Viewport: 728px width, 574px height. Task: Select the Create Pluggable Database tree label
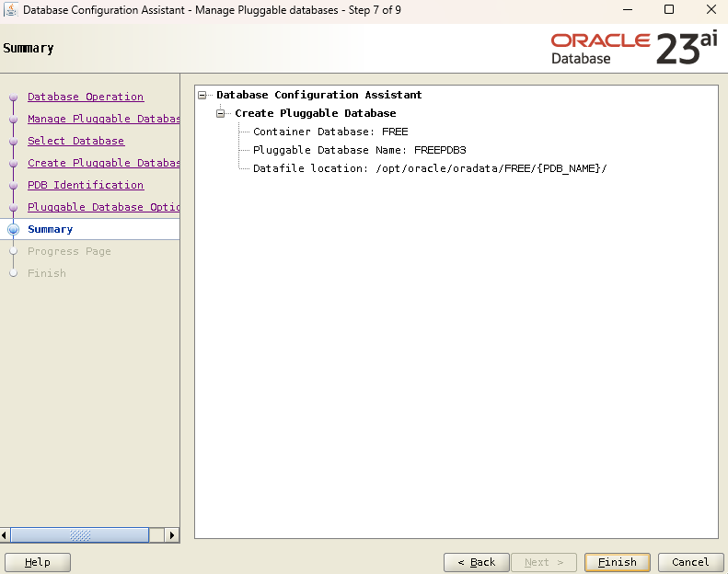[x=316, y=113]
